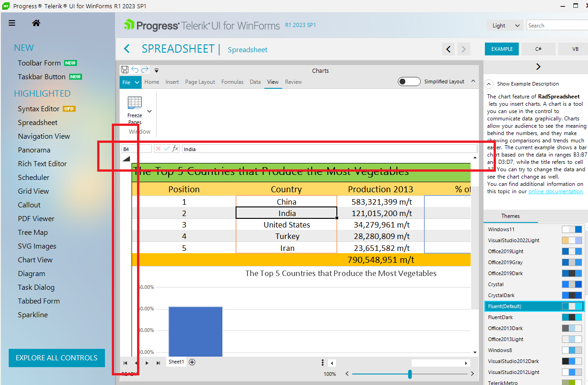Go back using arrow beside SPREADSHEET title
Screen dimensions: 588x385
[127, 49]
